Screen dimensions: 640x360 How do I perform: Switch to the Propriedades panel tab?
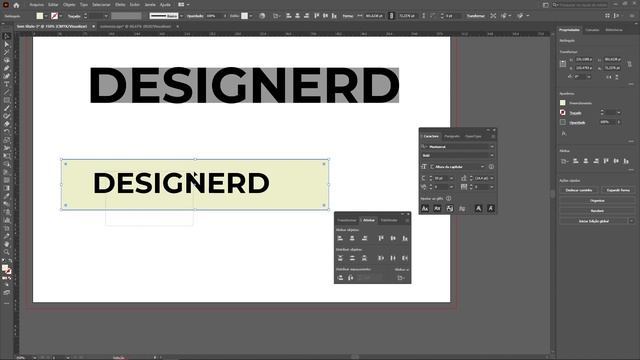569,30
